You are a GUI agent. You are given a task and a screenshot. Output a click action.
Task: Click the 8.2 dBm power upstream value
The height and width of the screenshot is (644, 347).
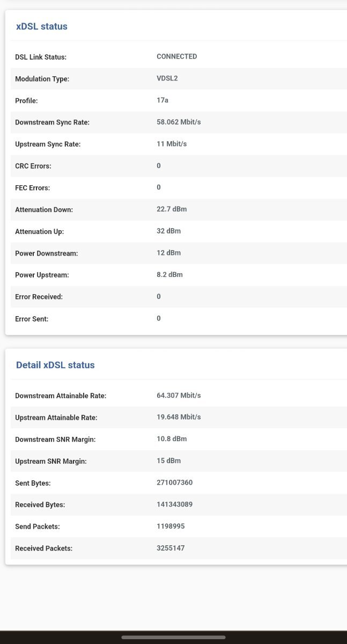click(x=169, y=275)
